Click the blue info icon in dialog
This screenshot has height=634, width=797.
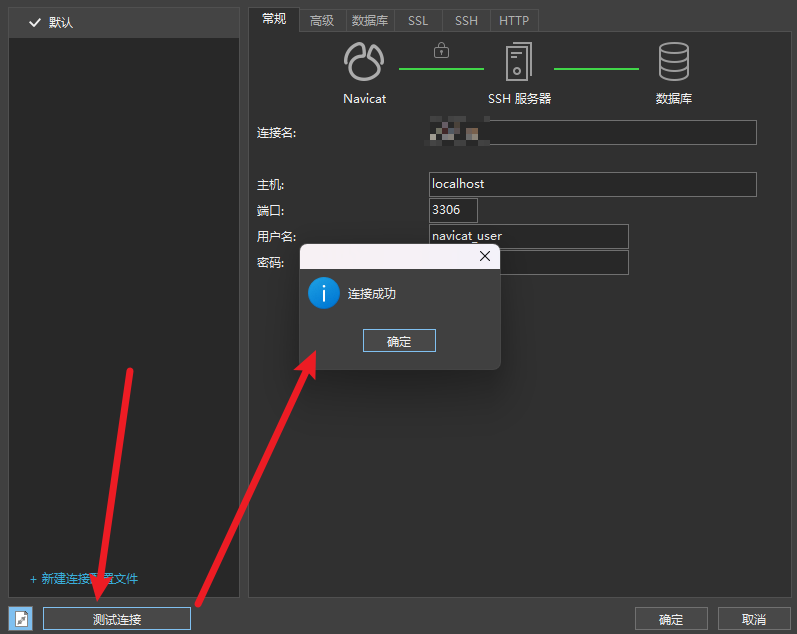pyautogui.click(x=324, y=293)
